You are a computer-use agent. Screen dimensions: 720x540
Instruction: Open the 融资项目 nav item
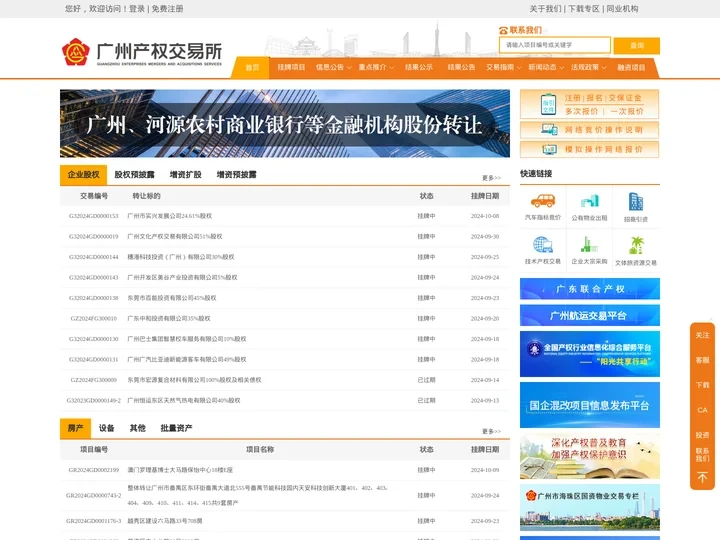coord(631,68)
